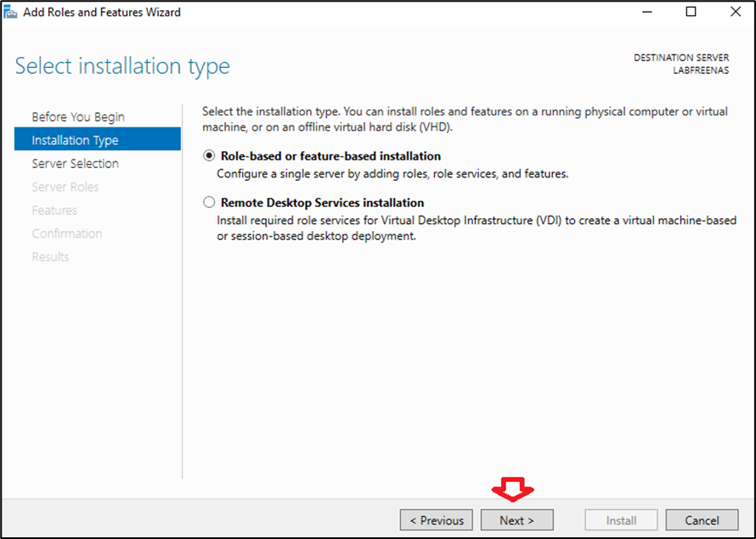This screenshot has width=756, height=539.
Task: Jump to the Server Selection step
Action: pyautogui.click(x=75, y=164)
